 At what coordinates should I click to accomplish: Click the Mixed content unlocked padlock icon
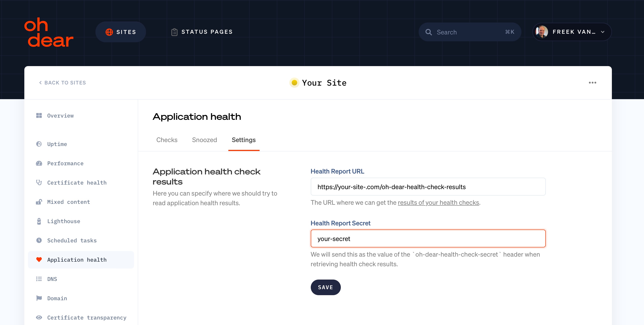39,202
